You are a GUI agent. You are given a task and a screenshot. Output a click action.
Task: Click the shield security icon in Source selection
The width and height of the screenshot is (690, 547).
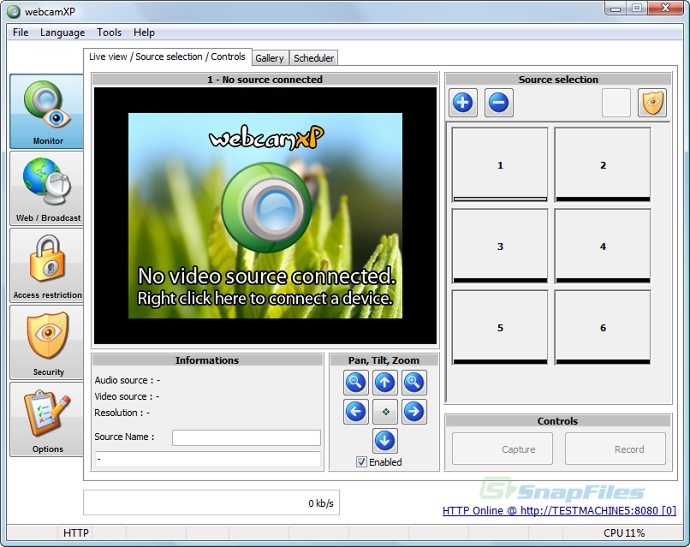point(652,103)
